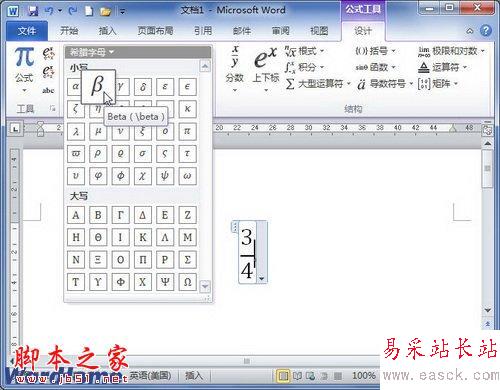The height and width of the screenshot is (390, 500).
Task: Insert lowercase psi symbol
Action: (x=165, y=176)
